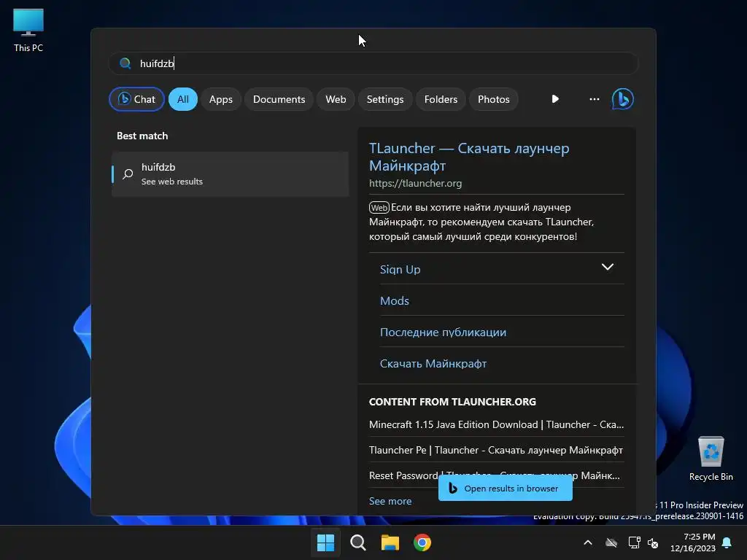Image resolution: width=747 pixels, height=560 pixels.
Task: Show more filters with play arrow
Action: (x=555, y=99)
